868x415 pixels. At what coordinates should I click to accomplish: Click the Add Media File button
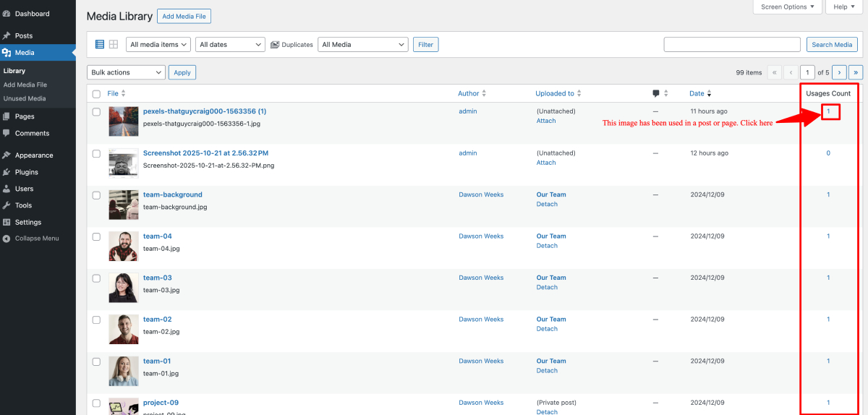pos(184,16)
